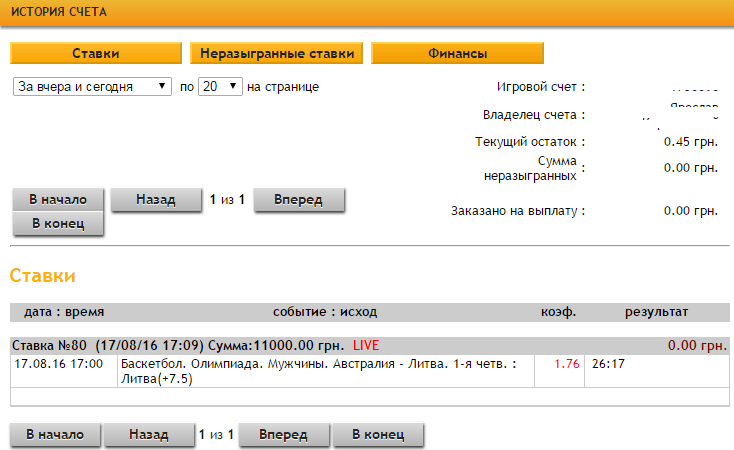Click 'В начало' button below the bets table
The image size is (734, 450).
click(x=55, y=435)
